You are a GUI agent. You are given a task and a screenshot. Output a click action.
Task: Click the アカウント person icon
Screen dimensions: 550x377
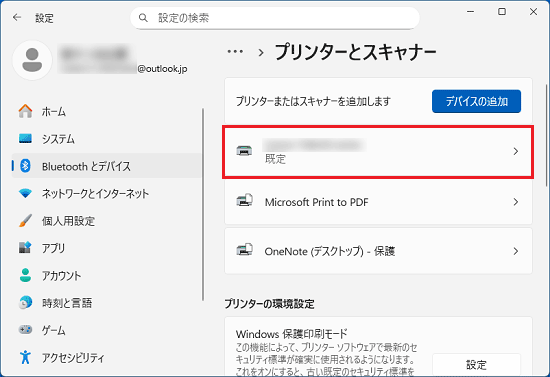click(25, 275)
